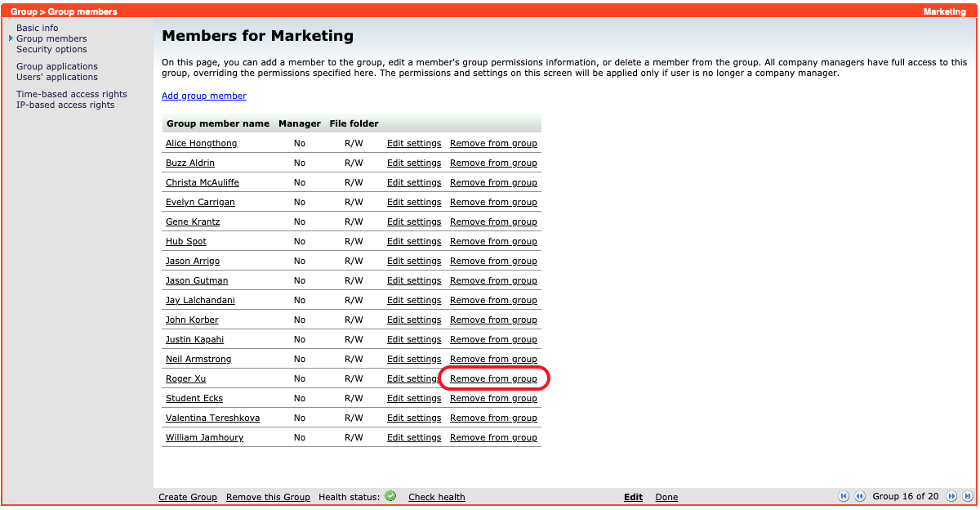This screenshot has width=980, height=510.
Task: Go to next group navigation icon
Action: point(951,496)
